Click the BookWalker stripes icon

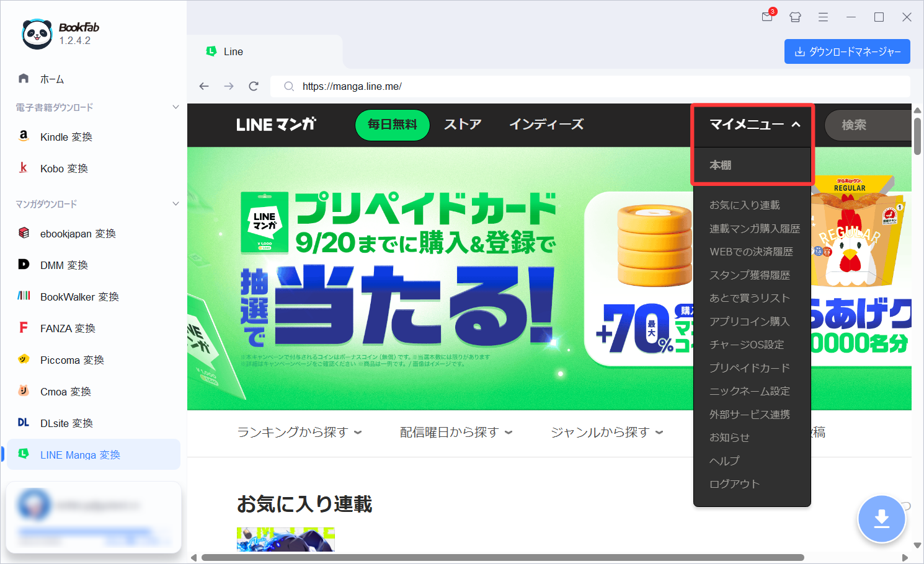click(x=24, y=296)
